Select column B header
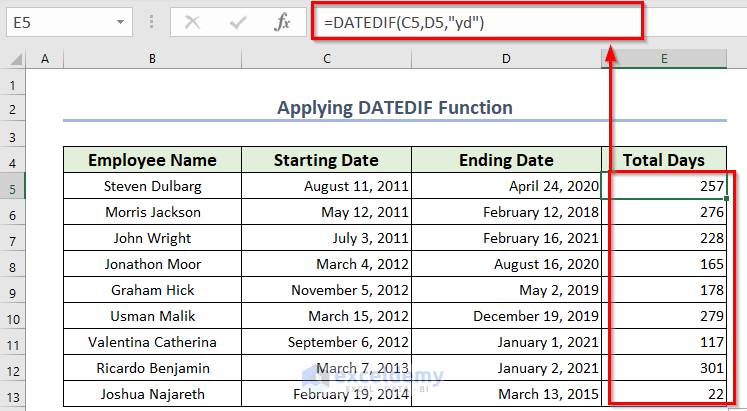 click(152, 60)
